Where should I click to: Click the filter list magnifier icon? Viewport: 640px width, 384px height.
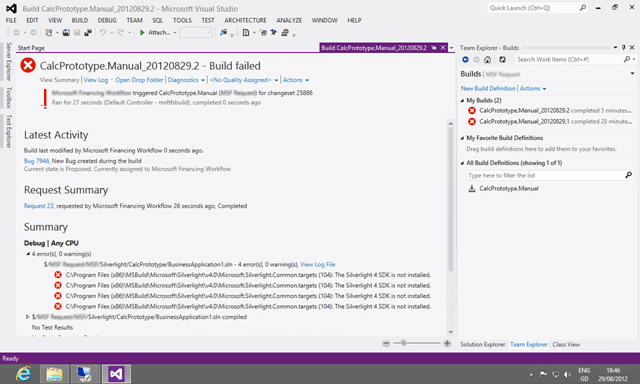point(629,175)
